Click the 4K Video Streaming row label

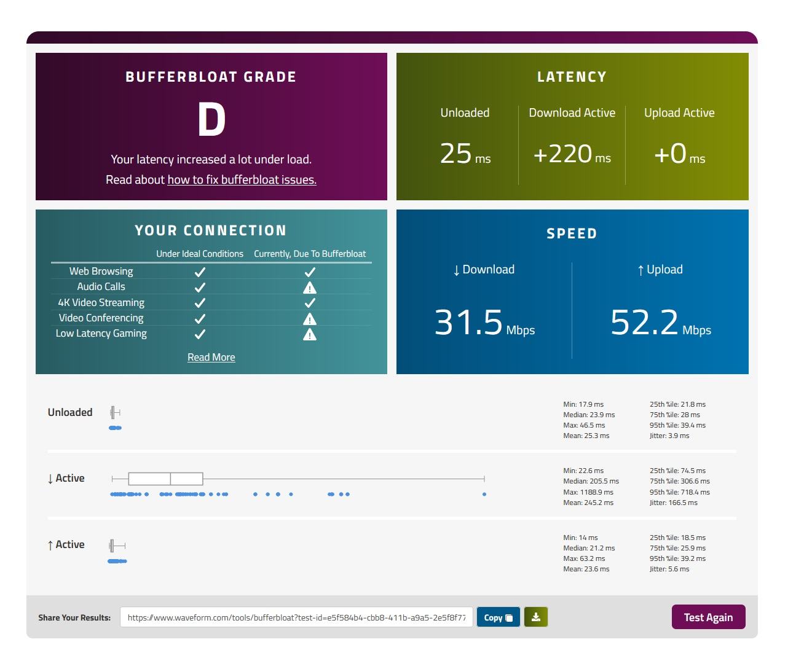[x=101, y=302]
